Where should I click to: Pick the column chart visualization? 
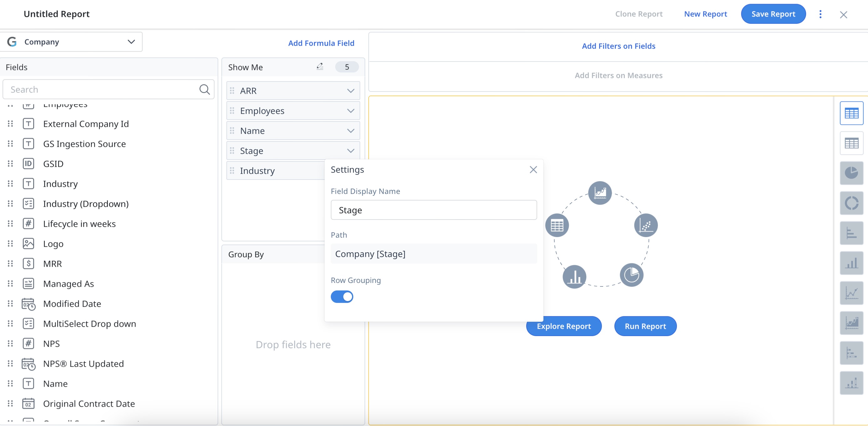pyautogui.click(x=851, y=263)
